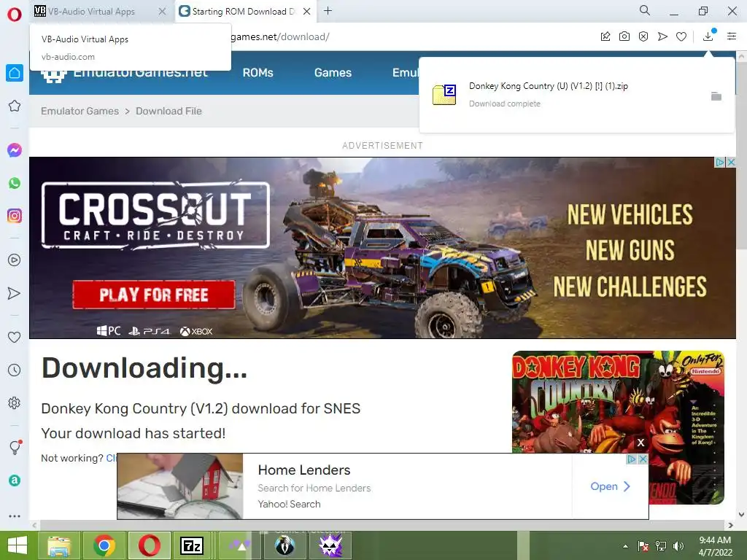
Task: Open the Opera main menu logo
Action: (15, 15)
